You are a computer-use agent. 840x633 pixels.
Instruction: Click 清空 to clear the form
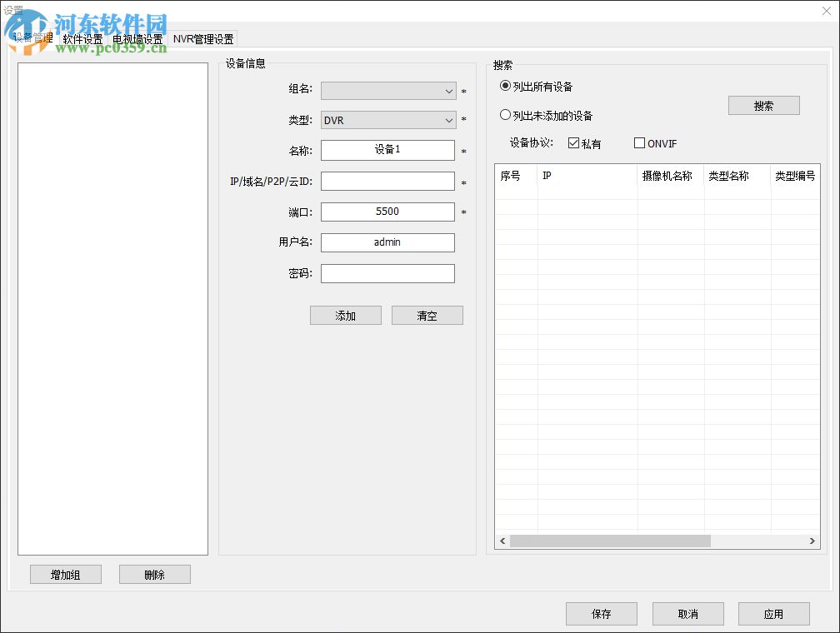click(x=427, y=315)
